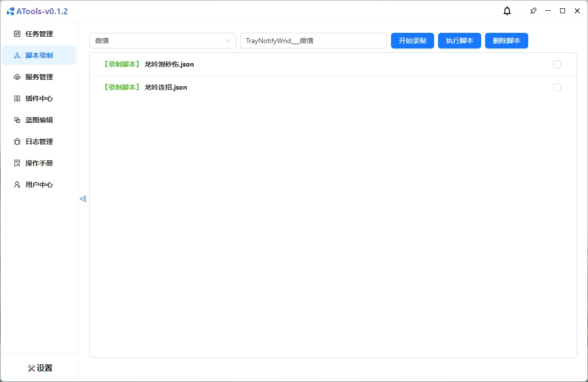Open 设置 at the sidebar bottom

[39, 368]
